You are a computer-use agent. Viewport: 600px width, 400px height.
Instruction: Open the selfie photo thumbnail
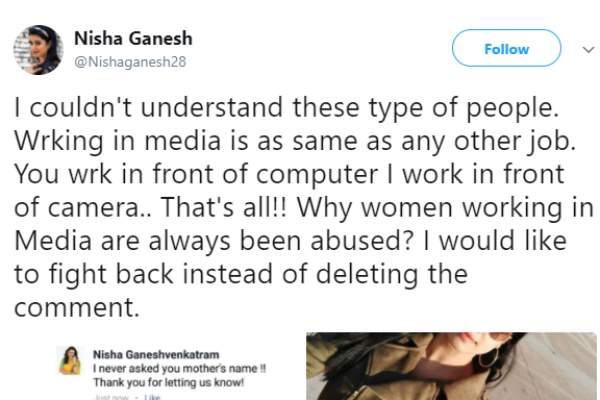pos(450,366)
